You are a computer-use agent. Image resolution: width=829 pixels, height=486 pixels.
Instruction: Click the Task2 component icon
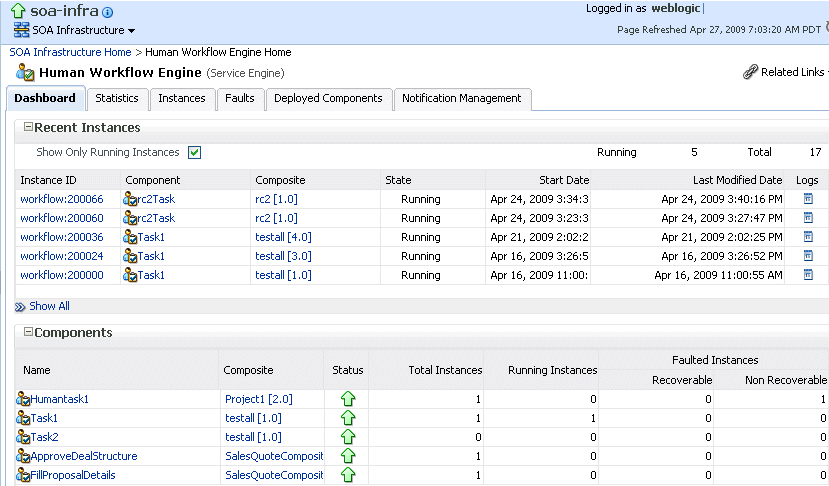click(23, 437)
